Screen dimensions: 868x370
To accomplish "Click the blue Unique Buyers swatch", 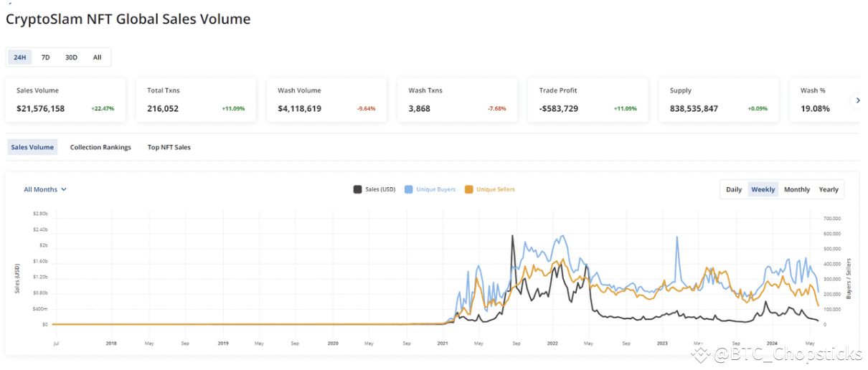I will 409,189.
